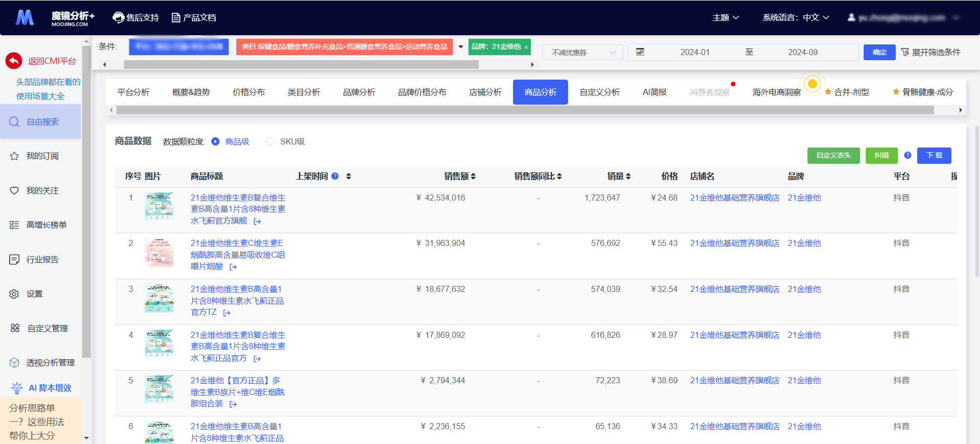Open external link icon of product row 4
This screenshot has width=980, height=444.
point(257,359)
